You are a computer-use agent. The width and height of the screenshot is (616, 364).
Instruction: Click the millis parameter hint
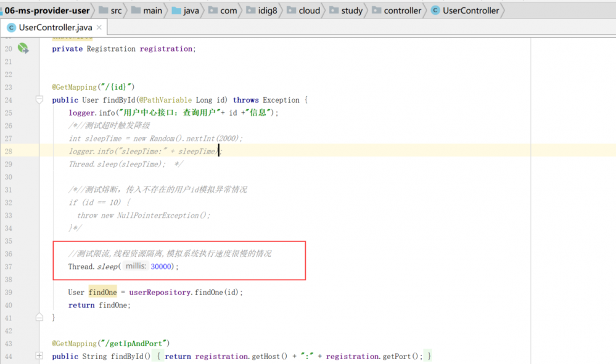click(136, 266)
